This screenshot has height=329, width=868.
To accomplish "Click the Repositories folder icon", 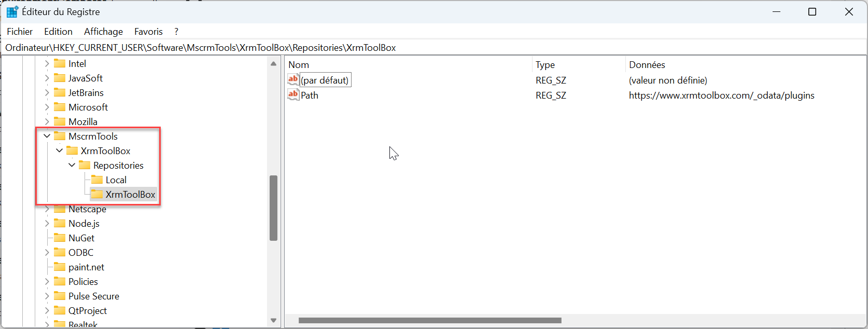I will pos(85,165).
